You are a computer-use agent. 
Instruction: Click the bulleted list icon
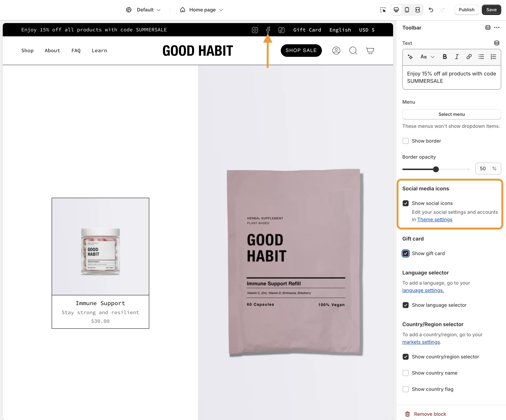[481, 57]
